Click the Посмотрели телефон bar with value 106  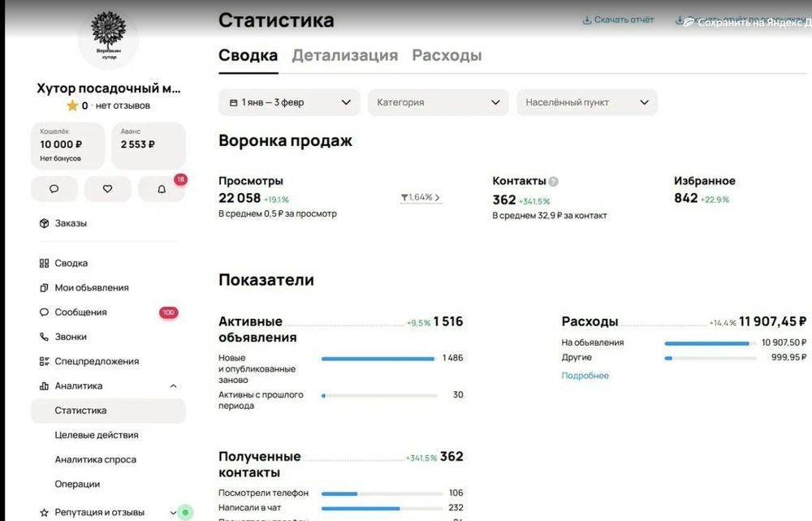click(x=382, y=493)
